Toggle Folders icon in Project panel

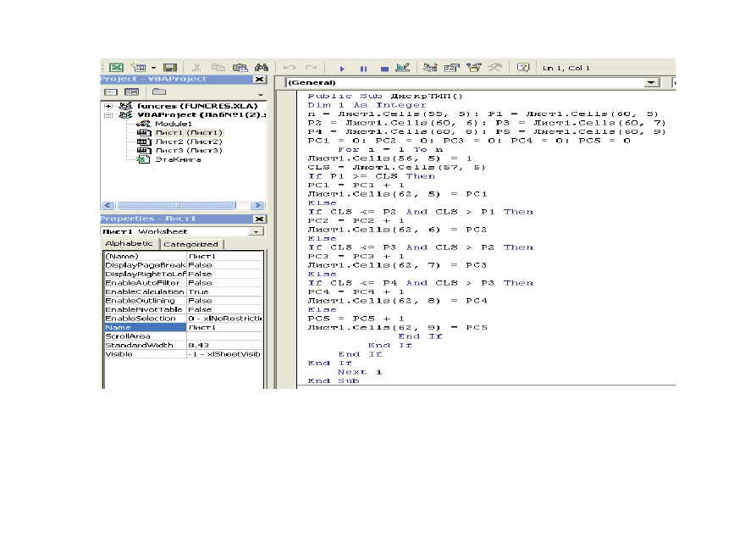coord(159,92)
